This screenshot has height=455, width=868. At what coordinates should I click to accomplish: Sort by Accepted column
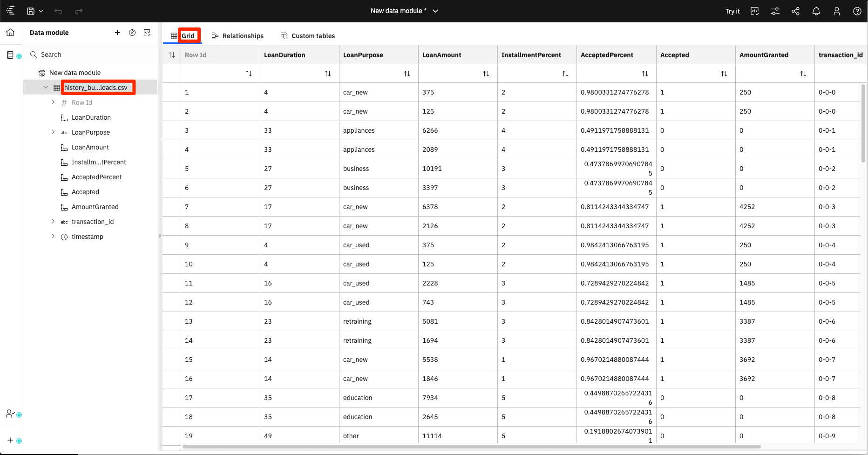pyautogui.click(x=724, y=74)
